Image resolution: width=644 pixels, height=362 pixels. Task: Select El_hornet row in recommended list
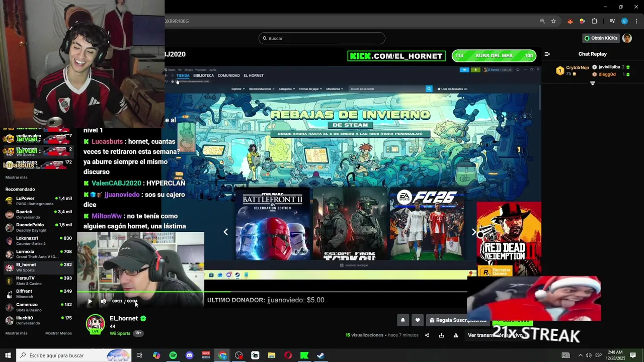point(38,267)
